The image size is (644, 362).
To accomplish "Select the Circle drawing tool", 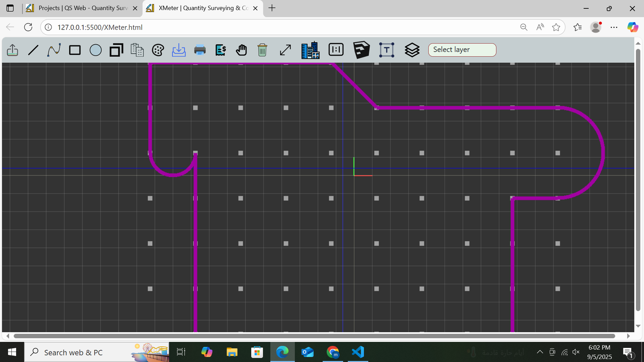I will pyautogui.click(x=95, y=50).
